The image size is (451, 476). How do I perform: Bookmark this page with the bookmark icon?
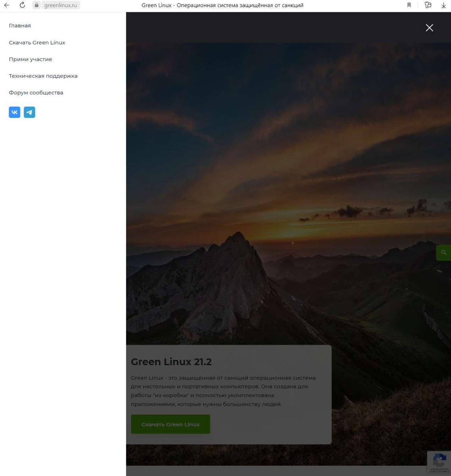(x=409, y=5)
